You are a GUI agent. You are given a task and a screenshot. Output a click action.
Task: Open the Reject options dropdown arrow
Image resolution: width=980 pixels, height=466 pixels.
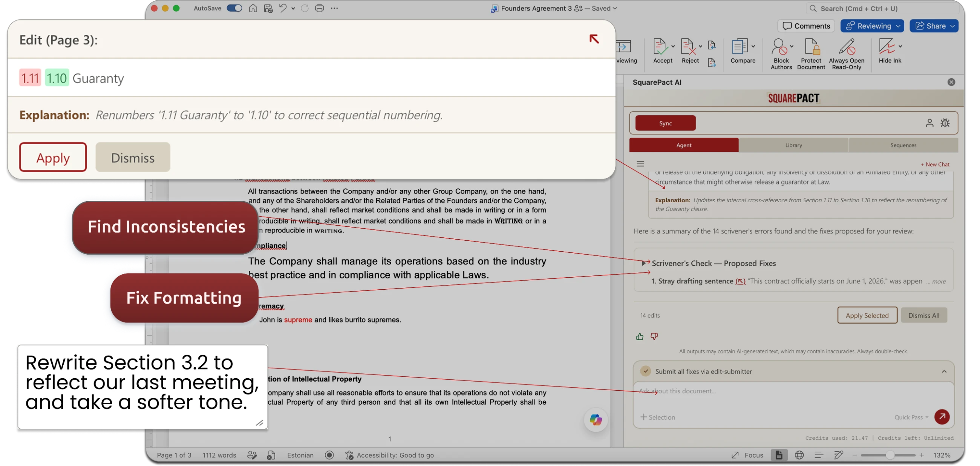click(x=700, y=46)
